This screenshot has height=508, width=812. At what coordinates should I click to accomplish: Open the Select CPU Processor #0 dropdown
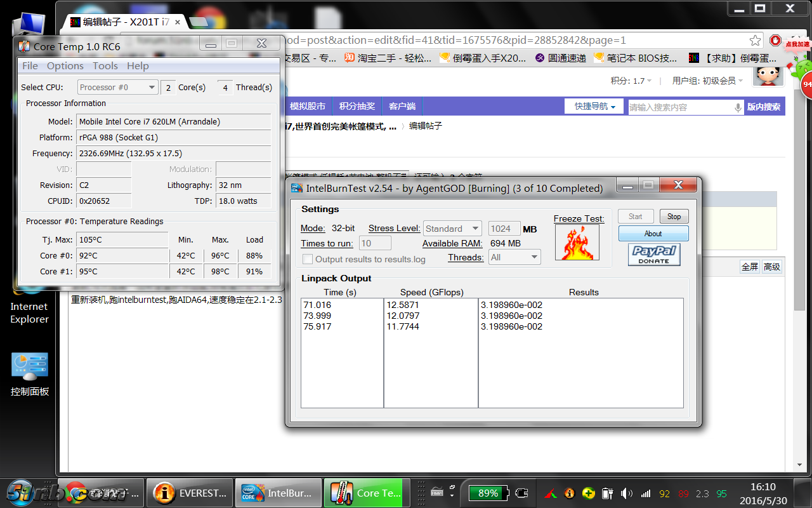(x=117, y=88)
